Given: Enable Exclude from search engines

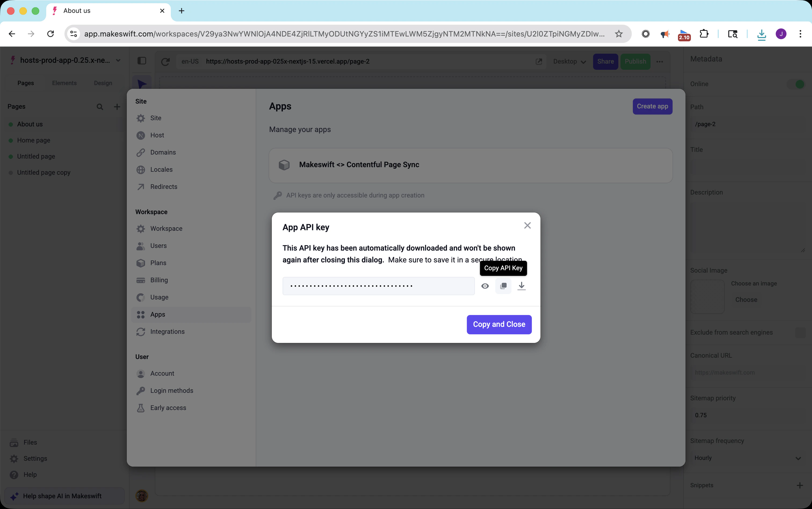Looking at the screenshot, I should click(x=800, y=333).
